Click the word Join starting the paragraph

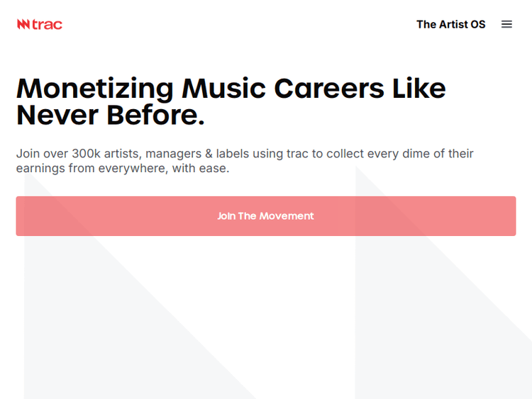pyautogui.click(x=28, y=154)
